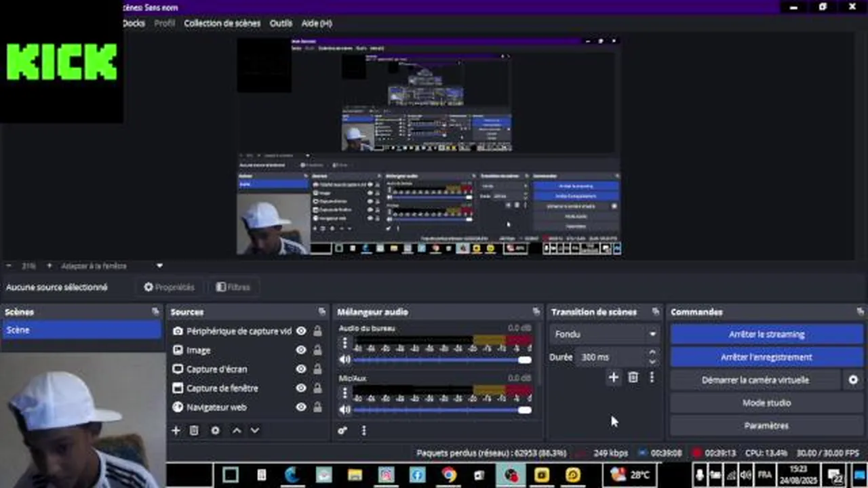Hide the Image source with its eye

point(301,350)
